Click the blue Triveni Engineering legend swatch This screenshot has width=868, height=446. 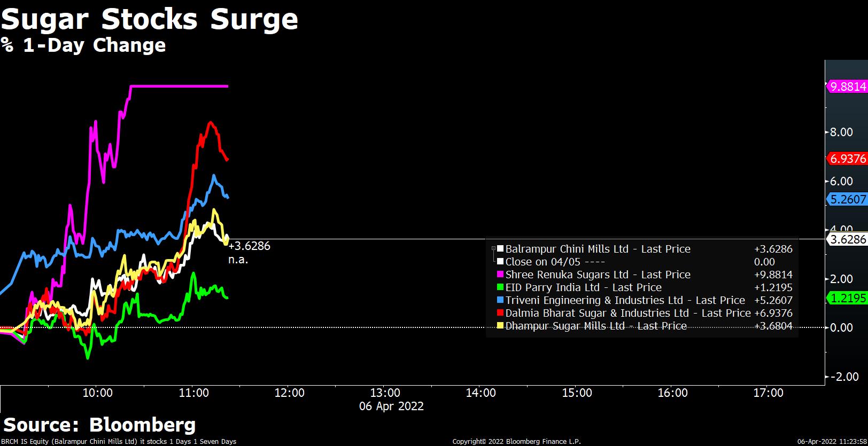click(x=500, y=300)
